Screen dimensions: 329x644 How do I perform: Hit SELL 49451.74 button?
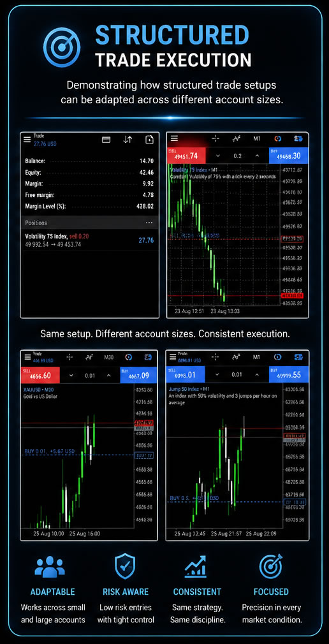[x=186, y=156]
